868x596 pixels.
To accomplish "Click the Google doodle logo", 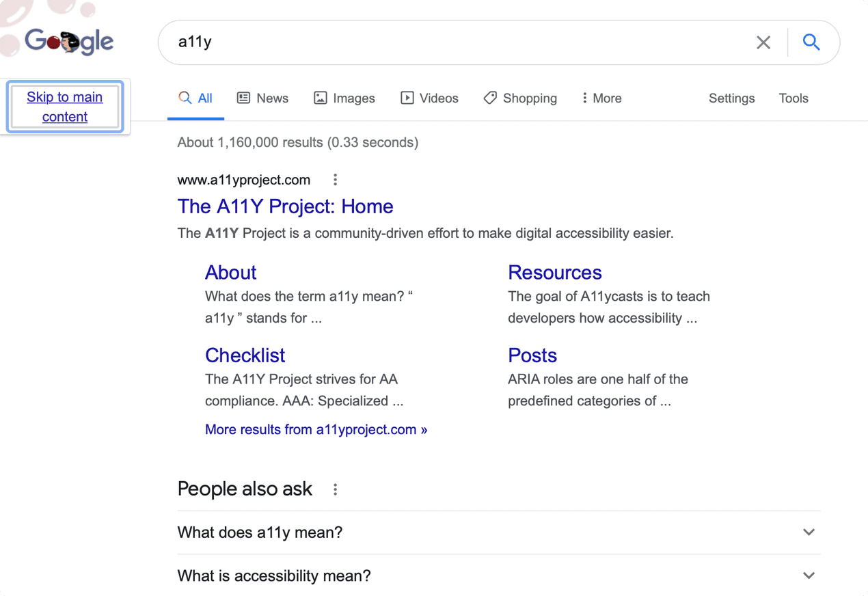I will click(x=69, y=42).
